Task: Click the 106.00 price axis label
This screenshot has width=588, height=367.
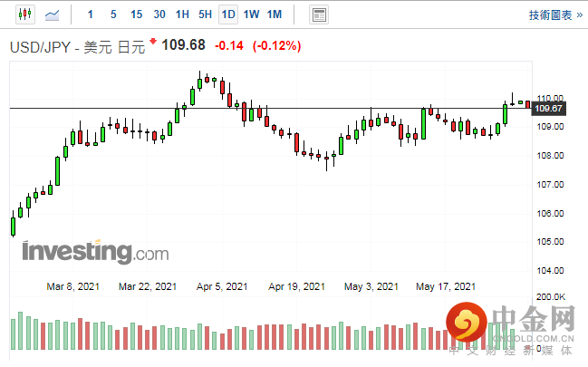Action: coord(550,213)
